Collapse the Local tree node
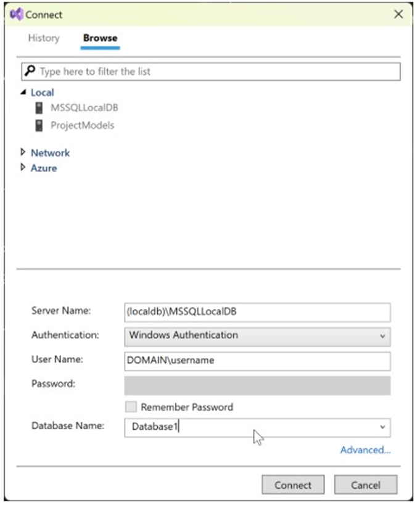420x505 pixels. click(x=23, y=92)
